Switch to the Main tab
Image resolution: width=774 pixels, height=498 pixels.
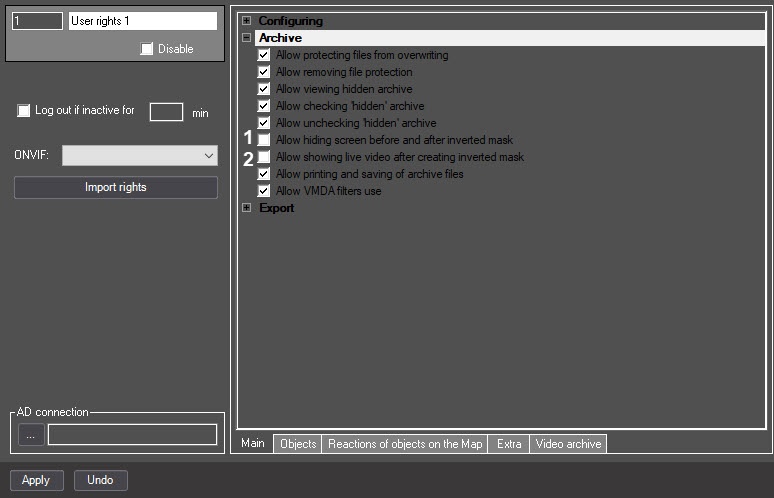[x=253, y=443]
